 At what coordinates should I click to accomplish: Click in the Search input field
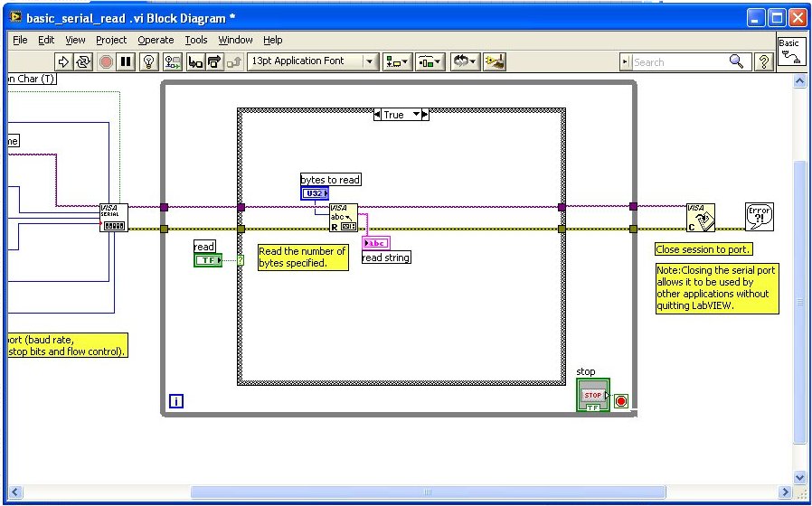click(678, 61)
